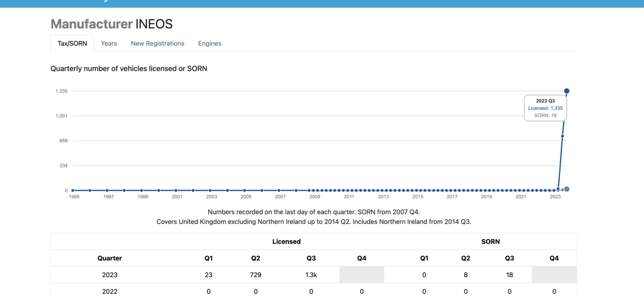Click the 2023 Q2 licensed value 729
The image size is (644, 296).
coord(256,275)
